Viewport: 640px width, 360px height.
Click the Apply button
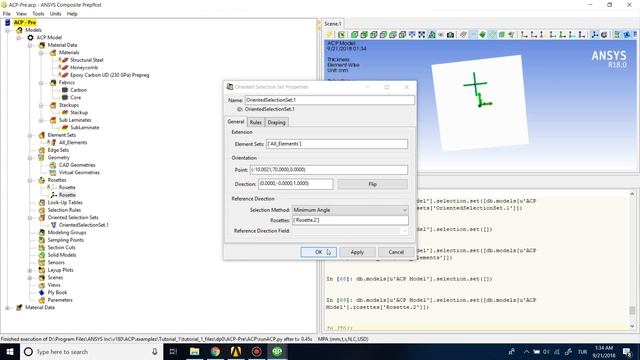coord(357,252)
